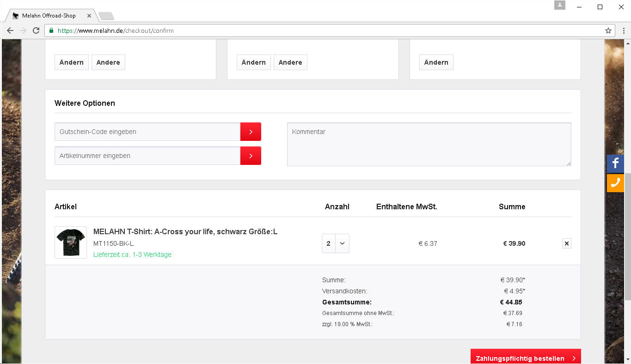The width and height of the screenshot is (631, 364).
Task: Submit the article number with red arrow
Action: [x=251, y=156]
